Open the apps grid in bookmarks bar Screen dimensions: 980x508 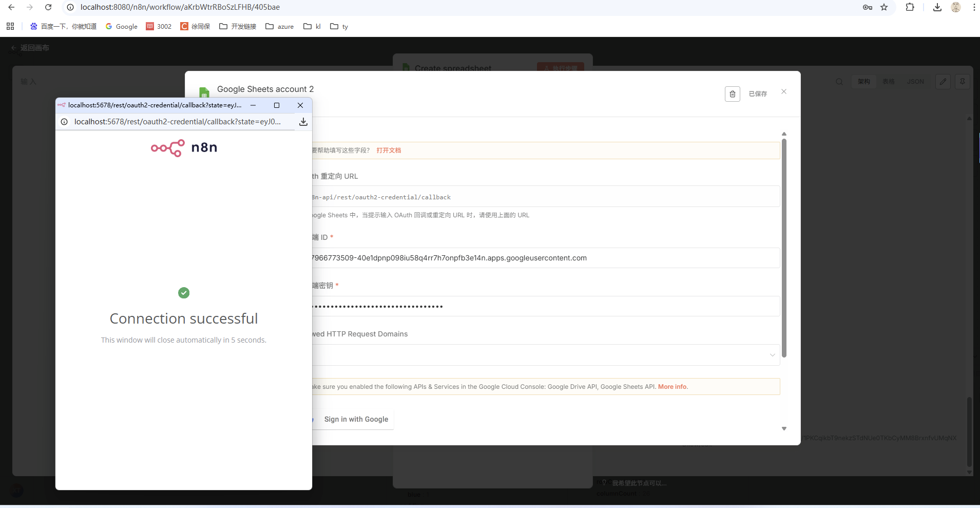(10, 26)
